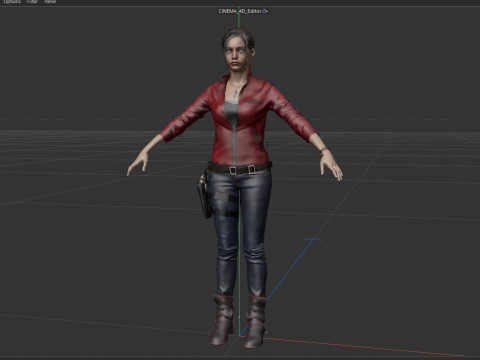This screenshot has width=480, height=360.
Task: Open the Filter menu in the viewport
Action: [32, 2]
